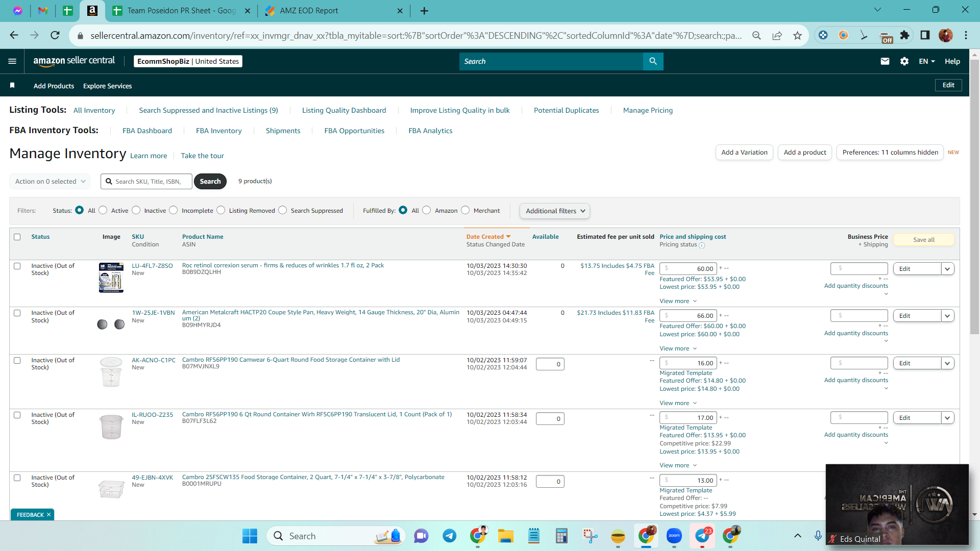Open Edit dropdown arrow for 1W-25JE-1VBN row
Viewport: 980px width, 551px height.
click(x=948, y=316)
